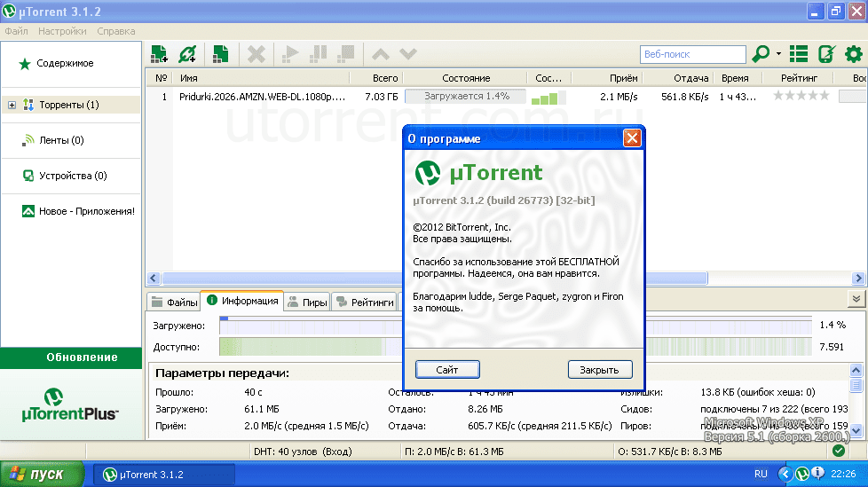Viewport: 868px width, 487px height.
Task: Click the Remove torrent X icon
Action: [256, 54]
